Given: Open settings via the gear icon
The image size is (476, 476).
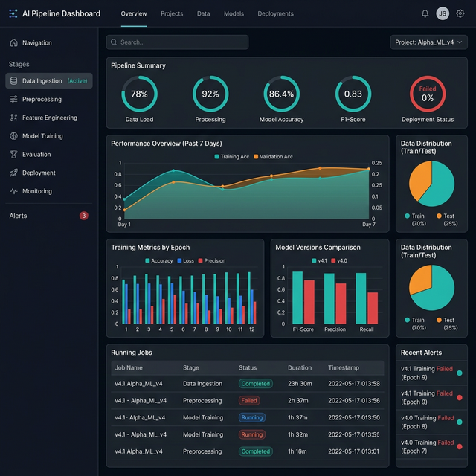Looking at the screenshot, I should [x=460, y=13].
